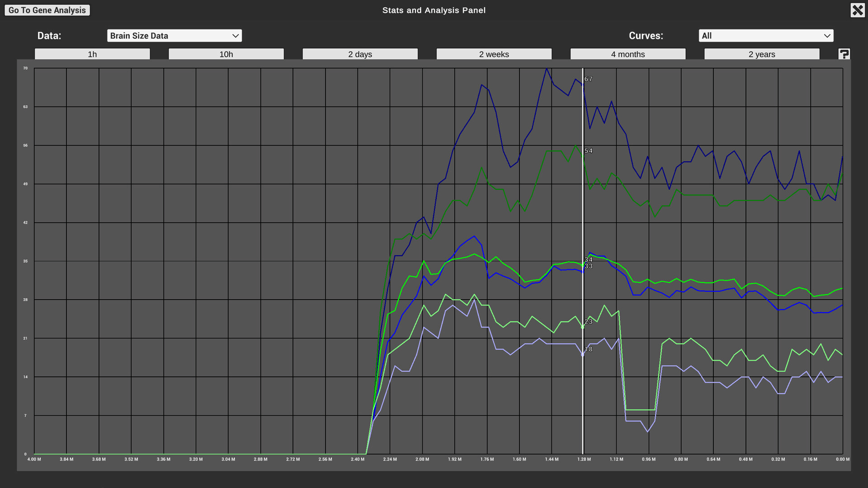Select the 1h time range
This screenshot has width=868, height=488.
pos(92,54)
